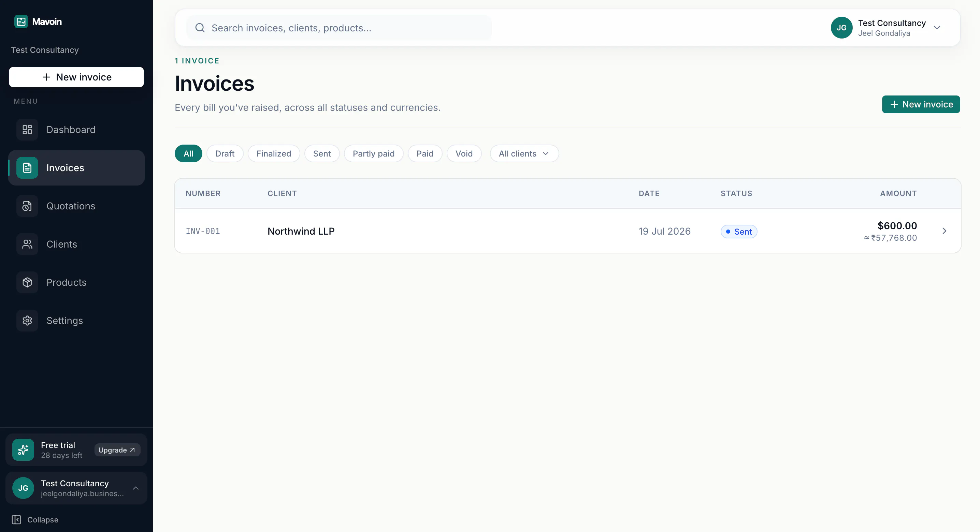Click the Mavoin logo icon
This screenshot has height=532, width=980.
point(21,22)
